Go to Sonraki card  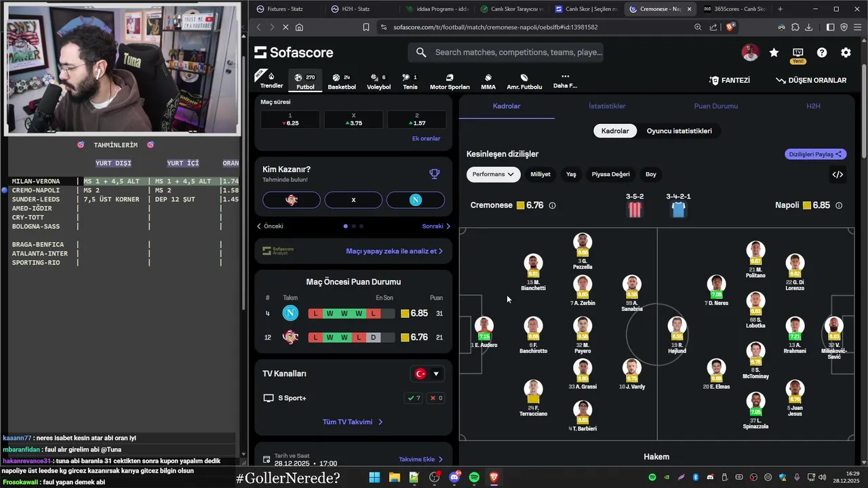point(436,226)
